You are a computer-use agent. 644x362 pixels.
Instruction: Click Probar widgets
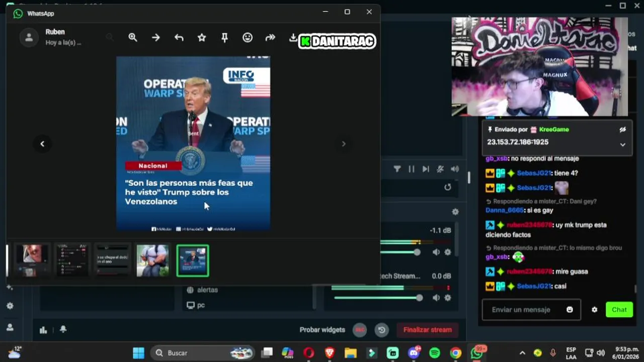click(323, 330)
